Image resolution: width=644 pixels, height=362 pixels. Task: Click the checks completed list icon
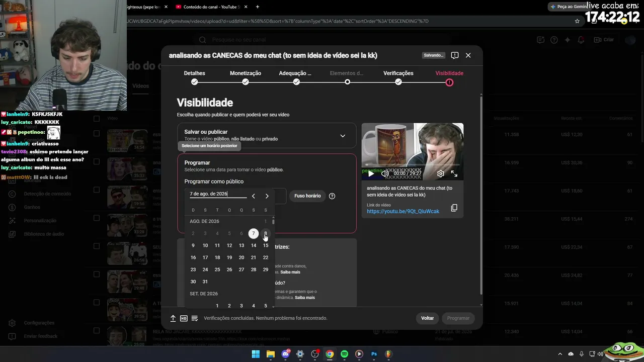(x=195, y=318)
